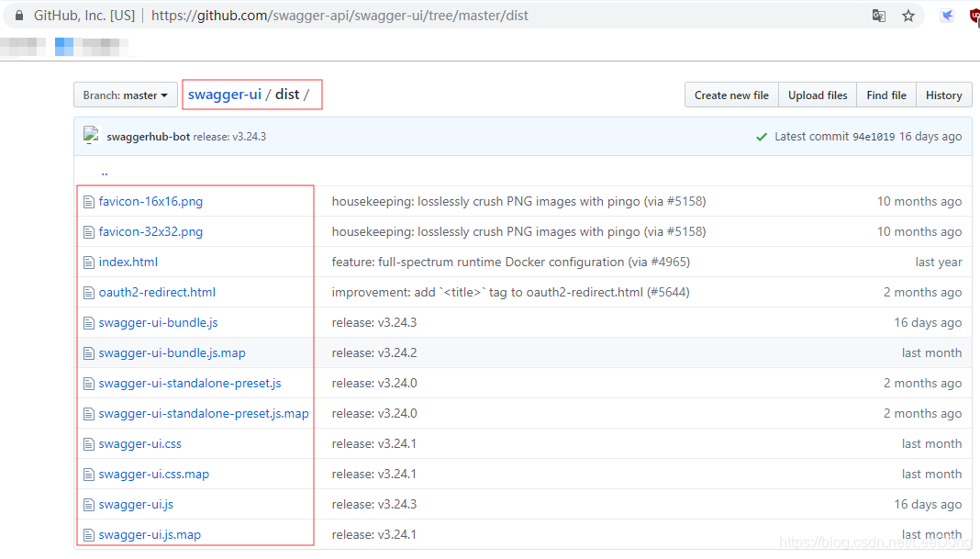
Task: Click the swaggerhub-bot avatar image
Action: point(91,136)
